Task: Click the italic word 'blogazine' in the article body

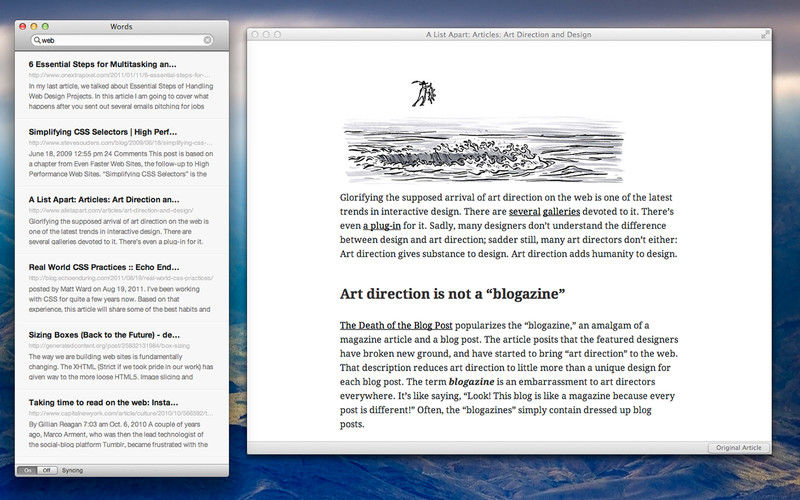Action: click(x=471, y=382)
